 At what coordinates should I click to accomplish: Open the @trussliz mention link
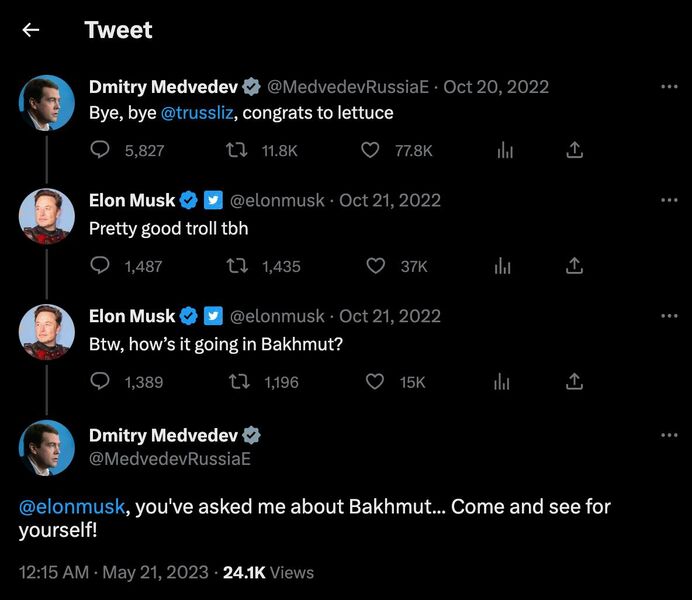(196, 113)
